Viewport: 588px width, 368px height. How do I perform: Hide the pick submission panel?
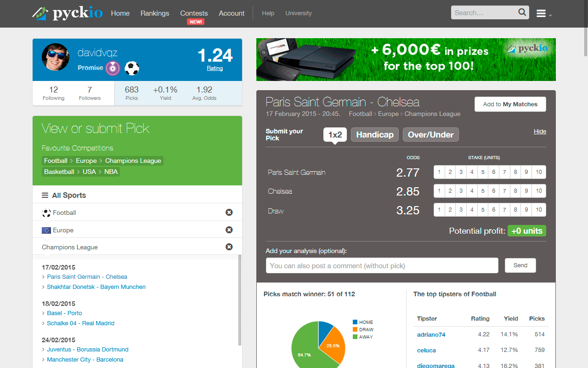click(x=540, y=132)
